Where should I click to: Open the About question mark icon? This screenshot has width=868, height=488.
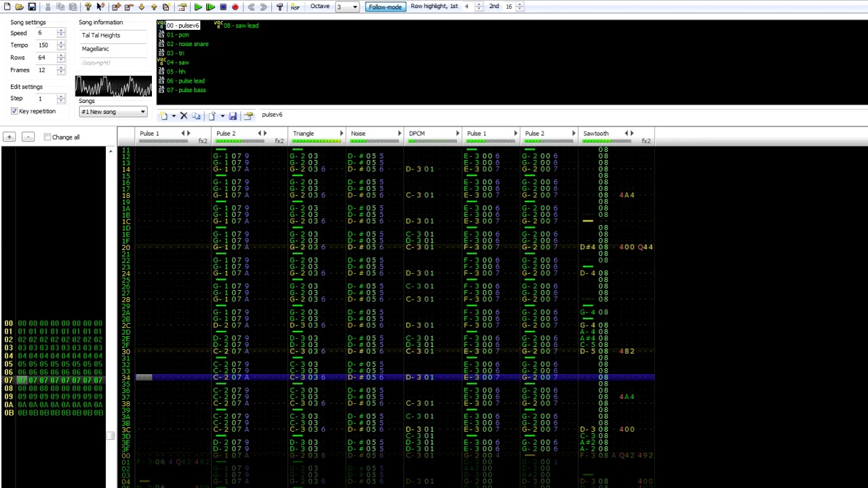click(87, 7)
